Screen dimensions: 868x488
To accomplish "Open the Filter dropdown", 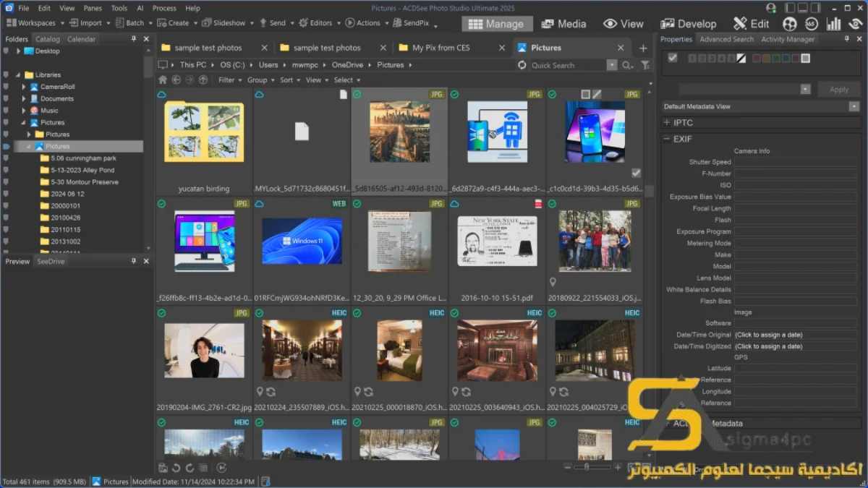I will coord(230,80).
